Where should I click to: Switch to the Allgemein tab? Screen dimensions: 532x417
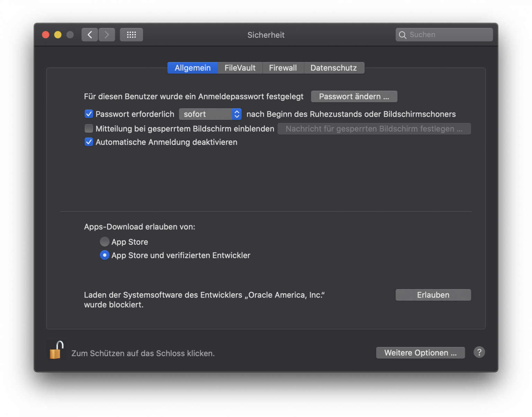(x=193, y=68)
